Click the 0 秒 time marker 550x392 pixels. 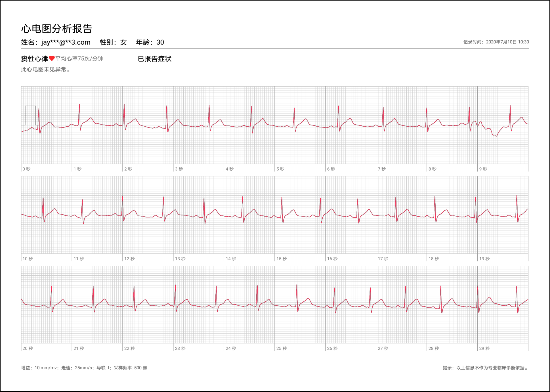coord(26,169)
